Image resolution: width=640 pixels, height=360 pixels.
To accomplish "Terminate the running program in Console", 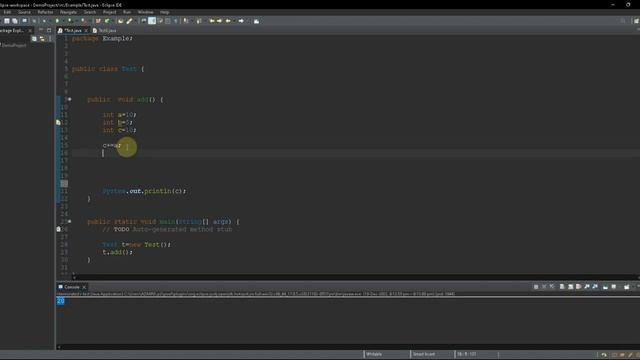I will pyautogui.click(x=536, y=287).
